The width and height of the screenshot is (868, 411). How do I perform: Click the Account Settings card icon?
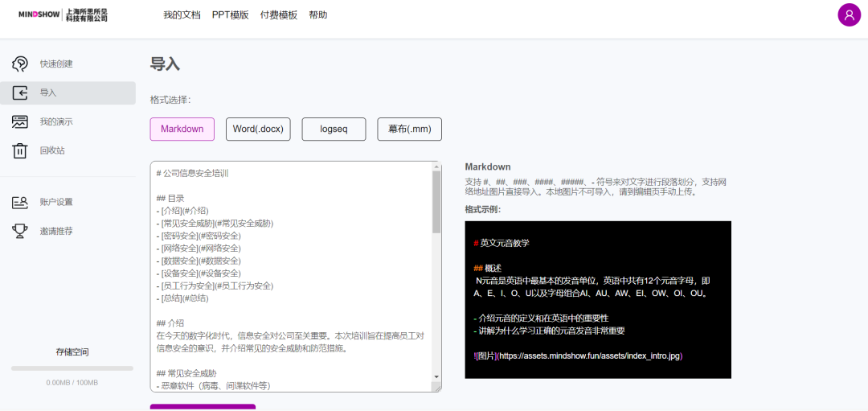point(20,202)
